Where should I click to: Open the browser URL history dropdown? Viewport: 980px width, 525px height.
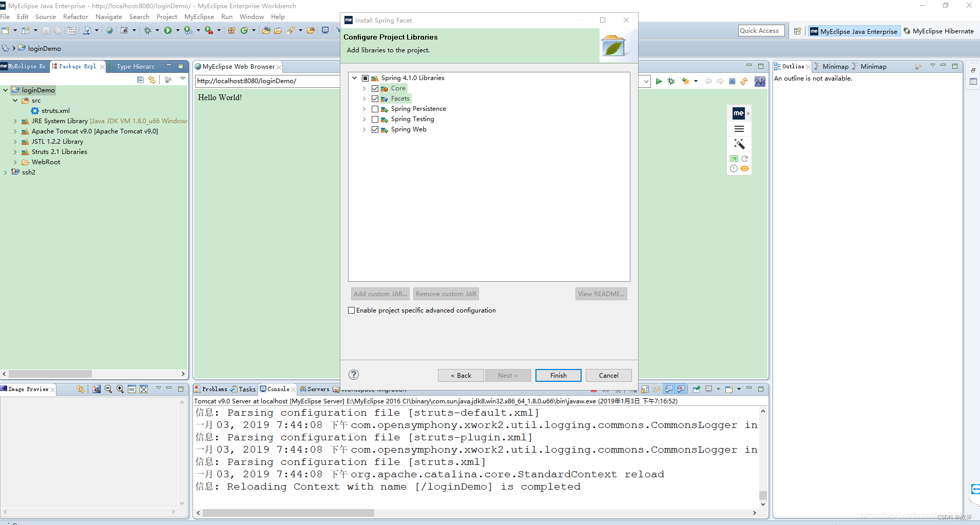point(646,81)
